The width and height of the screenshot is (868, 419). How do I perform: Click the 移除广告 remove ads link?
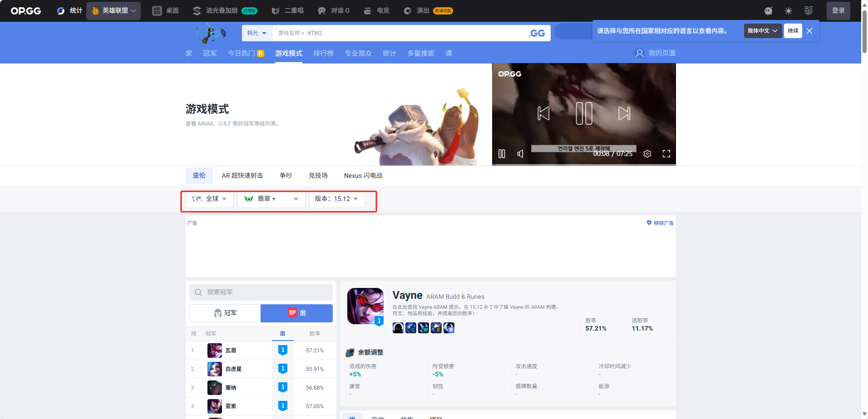660,223
